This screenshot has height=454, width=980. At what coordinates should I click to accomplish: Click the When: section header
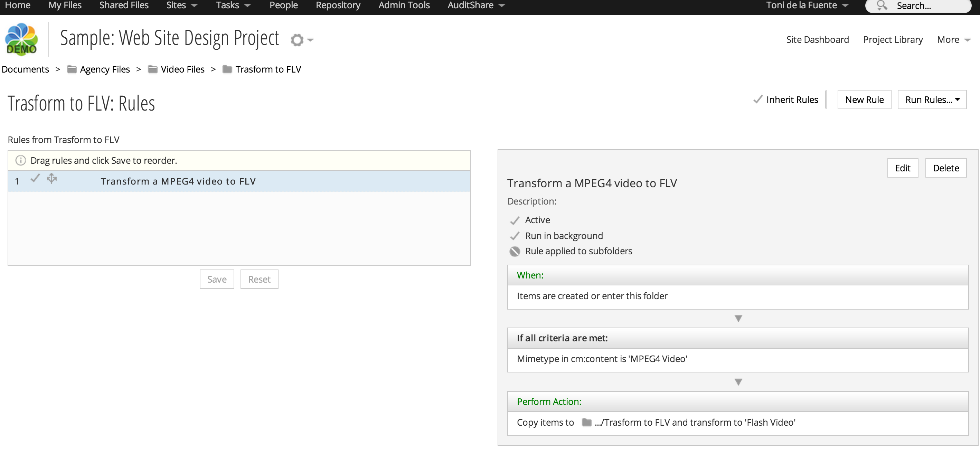pos(738,275)
